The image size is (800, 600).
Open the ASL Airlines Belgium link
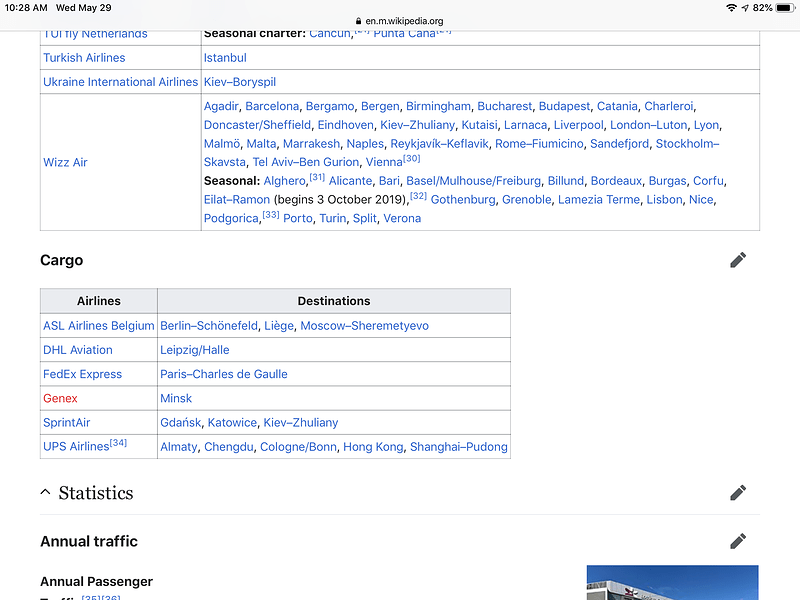tap(98, 326)
